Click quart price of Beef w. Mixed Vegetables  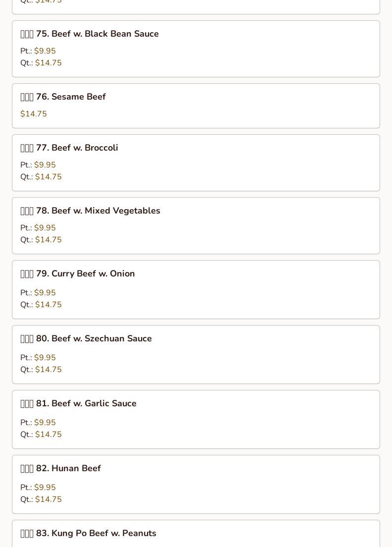(49, 240)
